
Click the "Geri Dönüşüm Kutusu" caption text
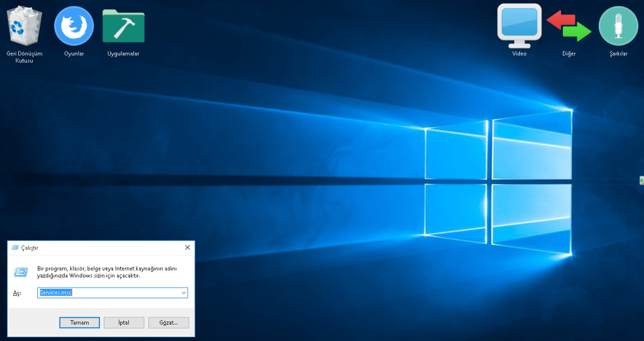(x=24, y=57)
